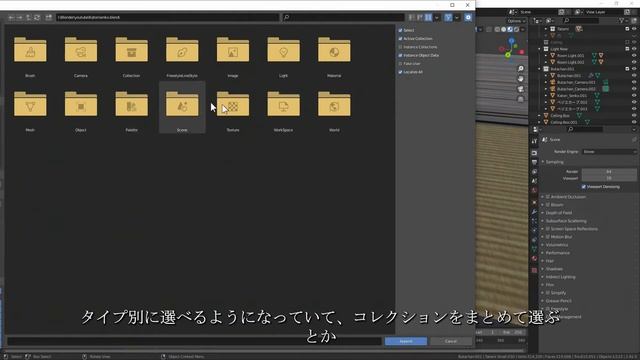This screenshot has width=640, height=360.
Task: Switch to vertical list display mode
Action: [x=411, y=18]
